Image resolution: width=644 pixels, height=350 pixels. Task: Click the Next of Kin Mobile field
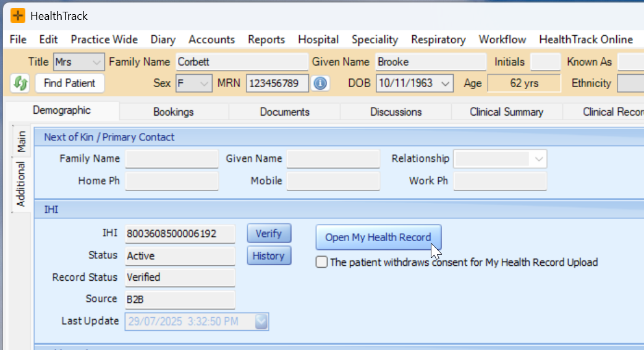(x=333, y=181)
